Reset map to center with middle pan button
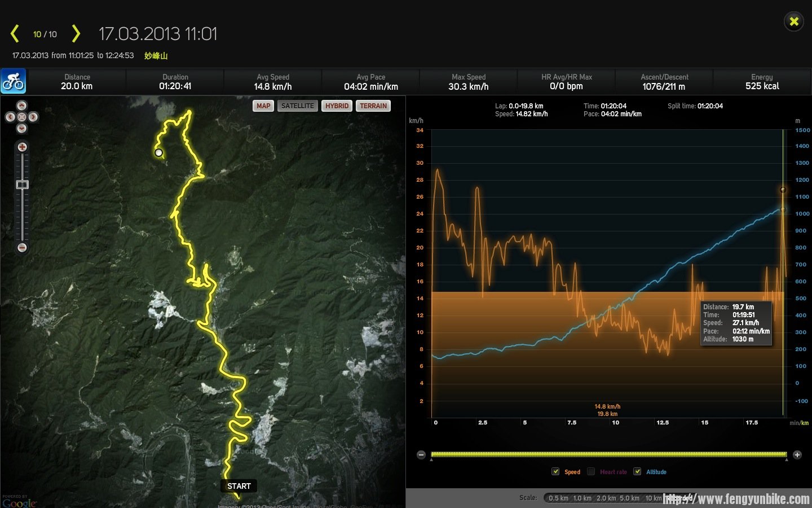Screen dimensions: 812x508 pos(22,117)
